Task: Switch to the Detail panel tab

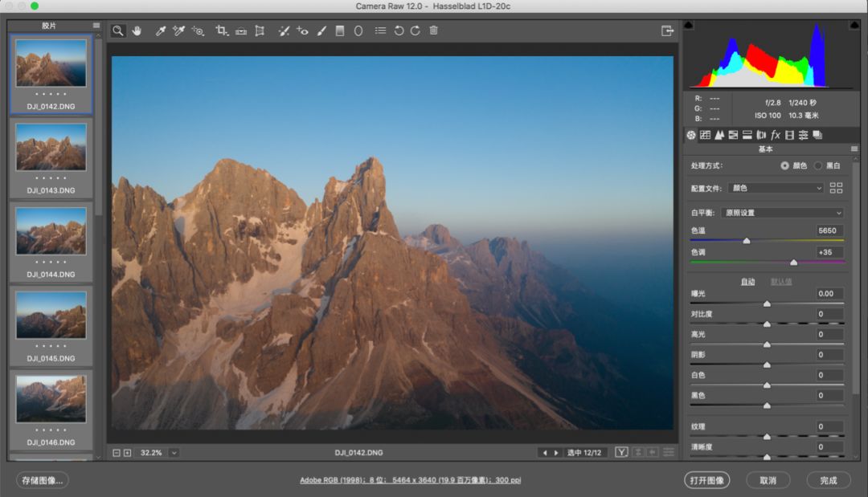Action: 719,135
